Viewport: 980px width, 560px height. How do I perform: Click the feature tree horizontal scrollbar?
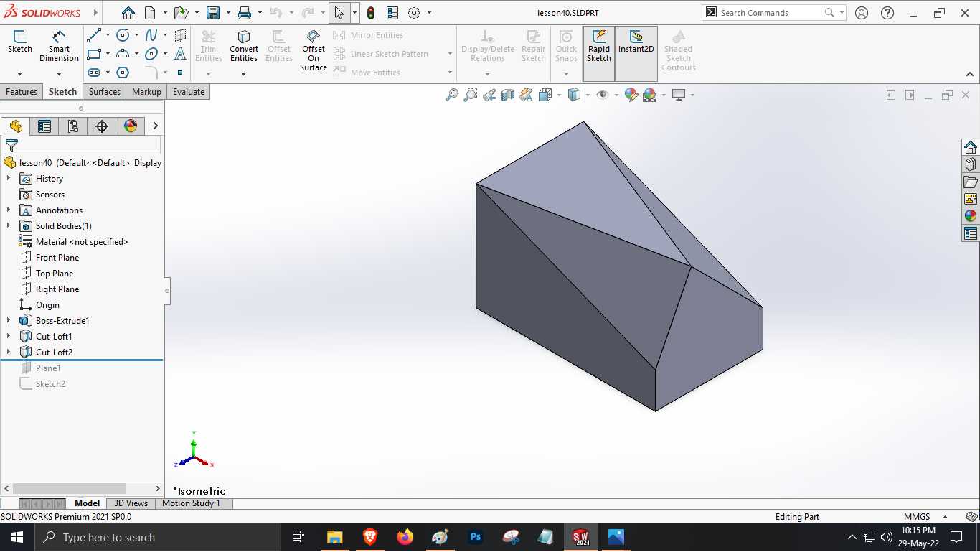(x=69, y=488)
